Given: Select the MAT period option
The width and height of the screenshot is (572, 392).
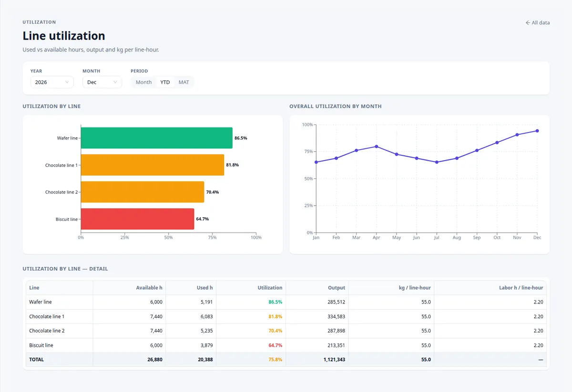Looking at the screenshot, I should [x=184, y=82].
